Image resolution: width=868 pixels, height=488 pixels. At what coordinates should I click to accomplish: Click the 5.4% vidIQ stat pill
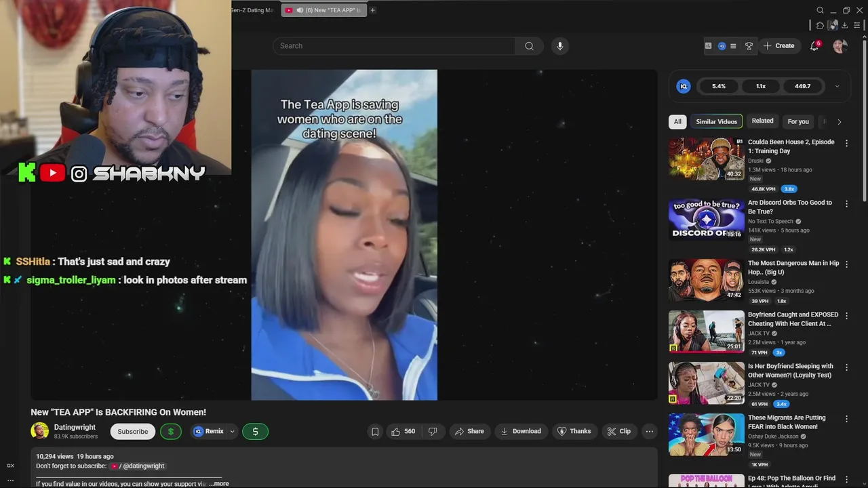(719, 86)
